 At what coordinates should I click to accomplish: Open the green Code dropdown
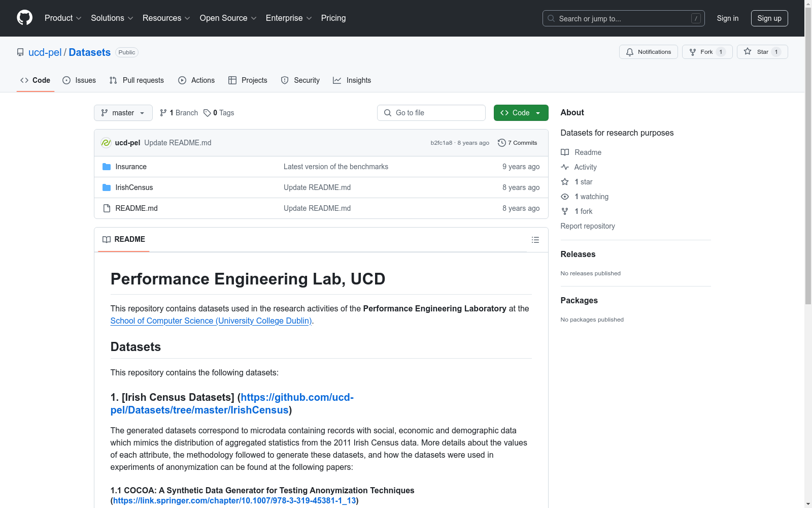coord(521,113)
